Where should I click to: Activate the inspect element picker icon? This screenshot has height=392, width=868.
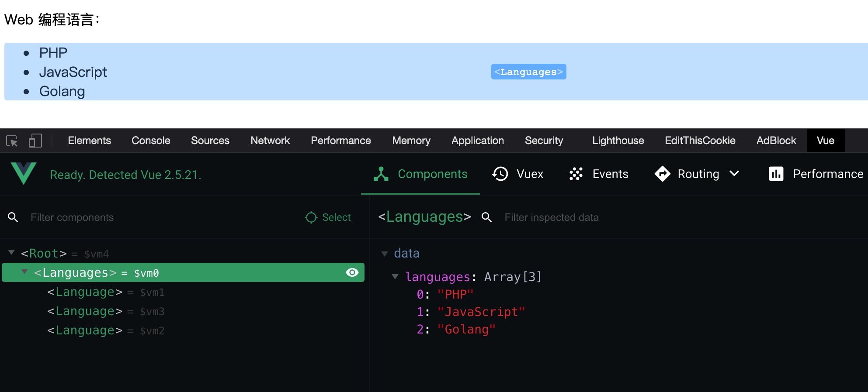click(x=12, y=141)
